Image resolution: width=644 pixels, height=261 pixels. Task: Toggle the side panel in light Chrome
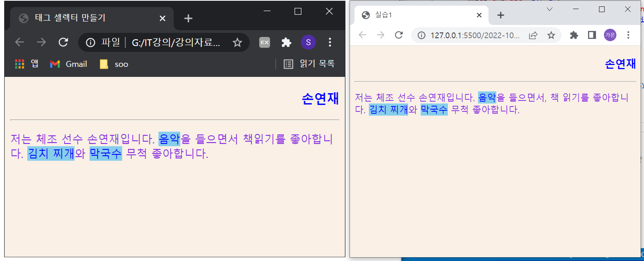(x=592, y=35)
